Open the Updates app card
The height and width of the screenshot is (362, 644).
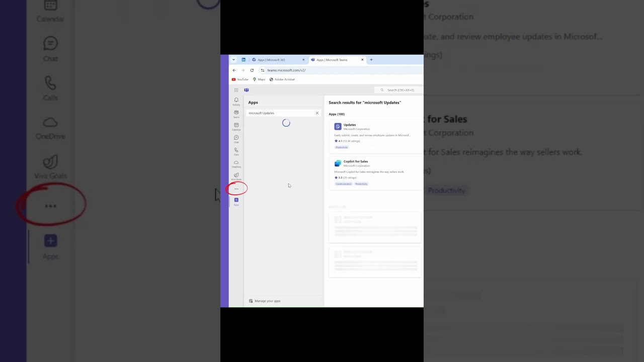coord(376,136)
